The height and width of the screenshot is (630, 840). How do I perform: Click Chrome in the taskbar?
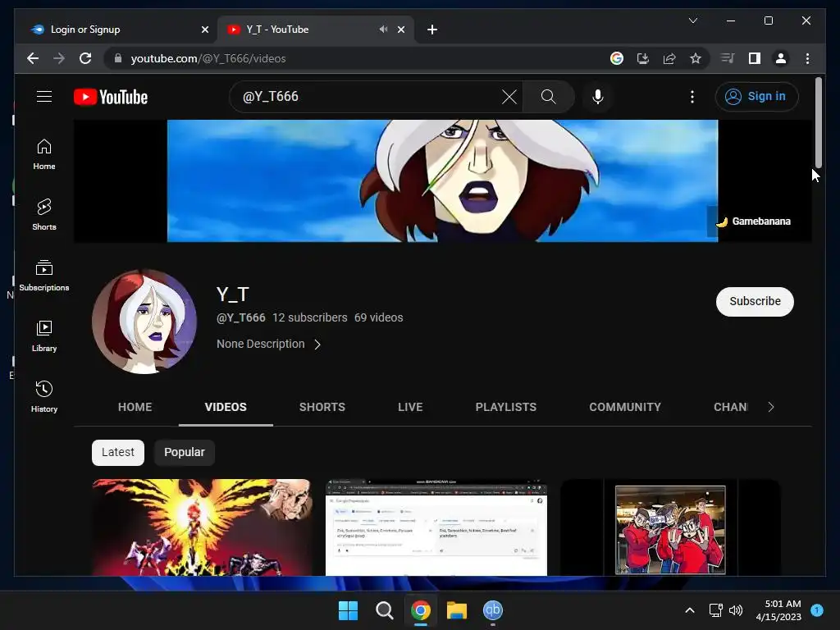click(x=421, y=610)
